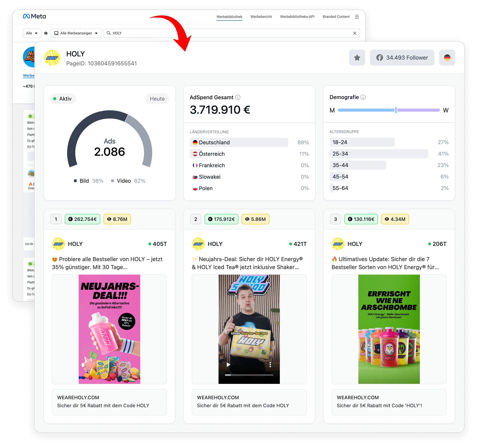Play the HOLY Squad video ad
Image resolution: width=477 pixels, height=448 pixels.
(x=228, y=364)
